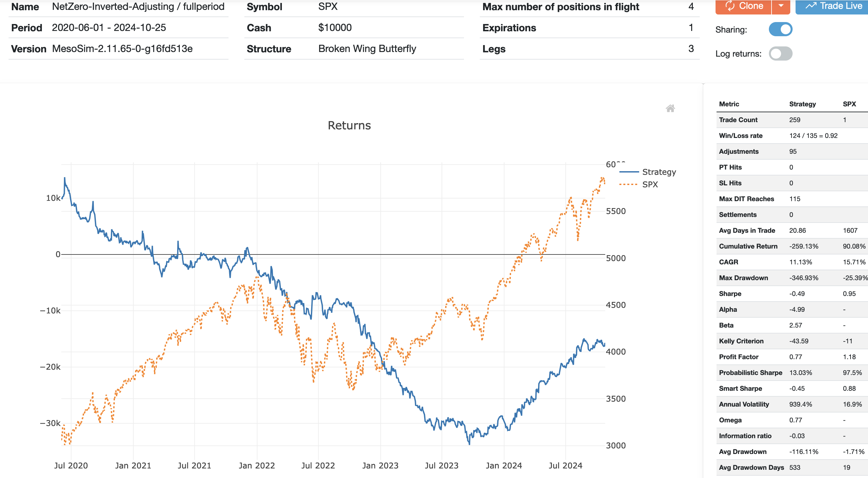Screen dimensions: 868x478
Task: Expand the Clone dropdown arrow
Action: tap(781, 6)
